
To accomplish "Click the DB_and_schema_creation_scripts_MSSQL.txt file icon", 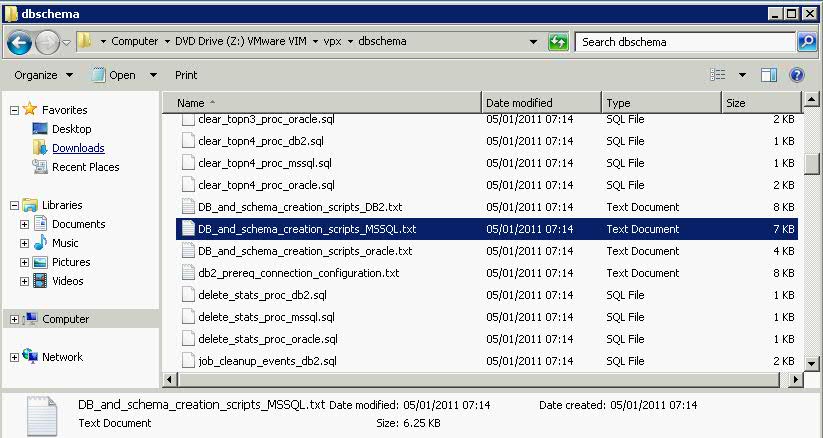I will (x=188, y=229).
